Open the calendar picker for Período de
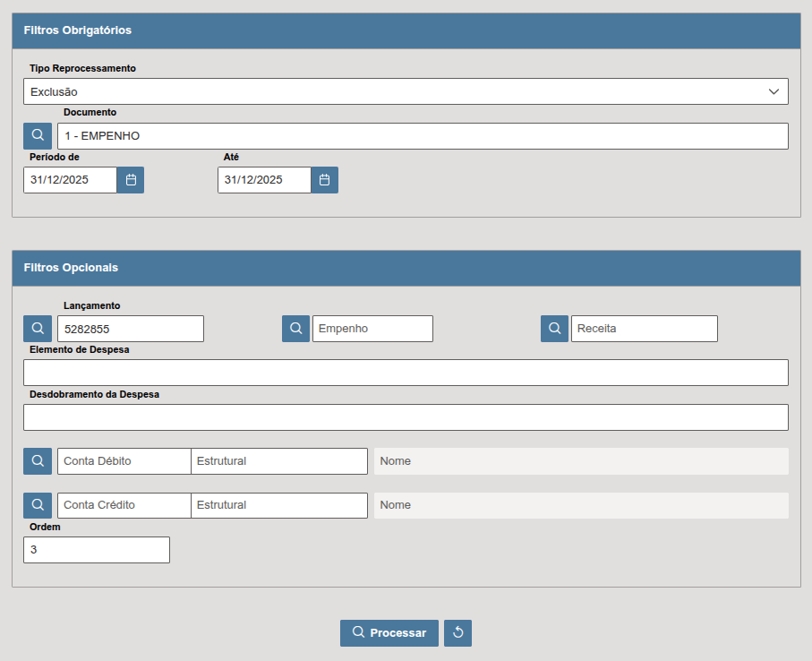 [x=131, y=180]
